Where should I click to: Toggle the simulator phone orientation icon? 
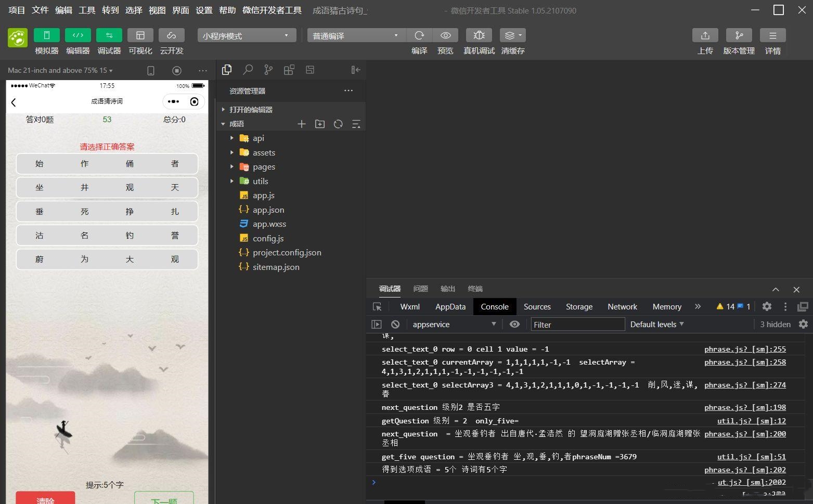[x=151, y=70]
